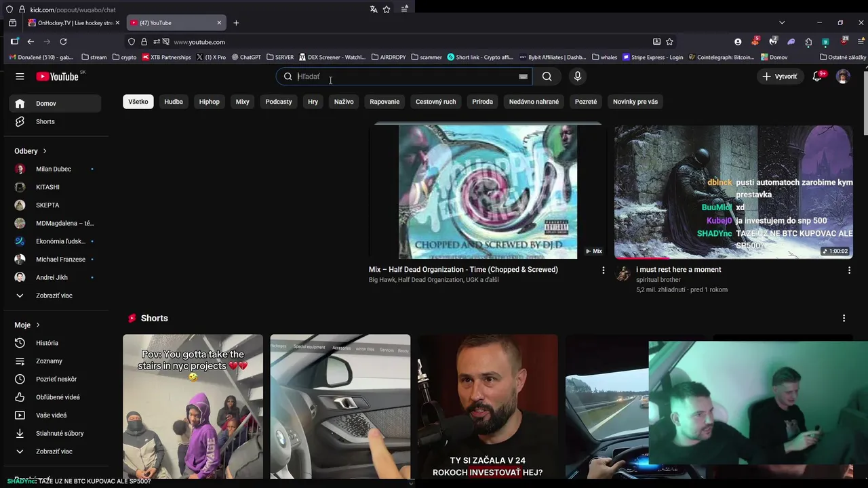The image size is (868, 488).
Task: Open the account avatar menu
Action: 843,77
